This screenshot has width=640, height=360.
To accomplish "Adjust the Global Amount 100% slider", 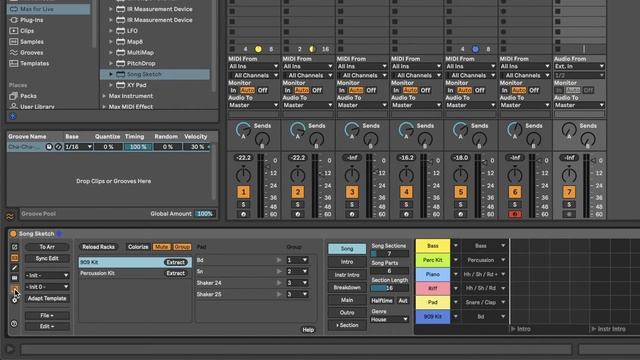I will pos(204,213).
